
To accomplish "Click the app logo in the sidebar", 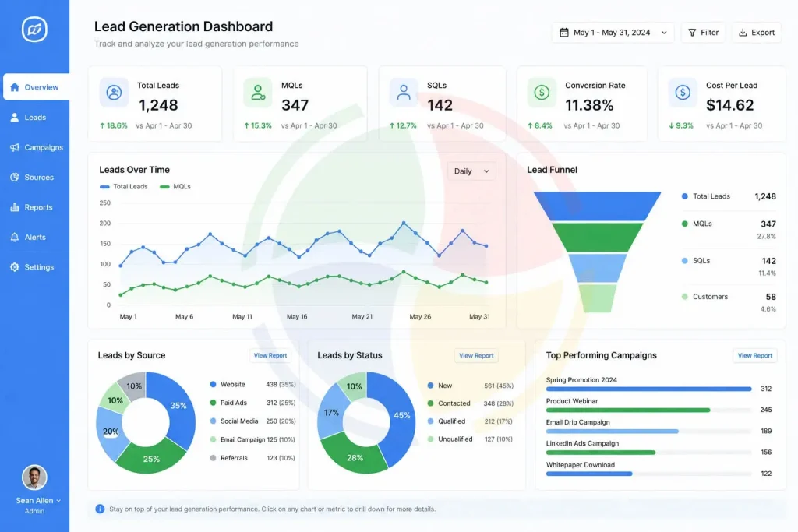I will [x=34, y=30].
